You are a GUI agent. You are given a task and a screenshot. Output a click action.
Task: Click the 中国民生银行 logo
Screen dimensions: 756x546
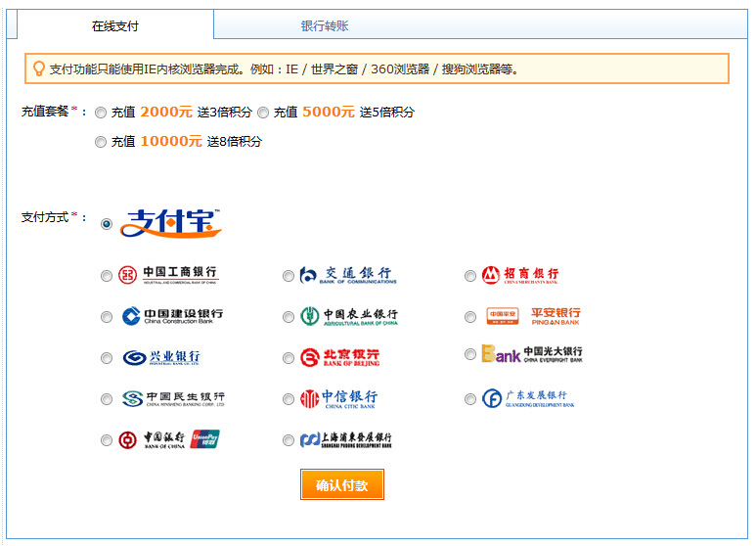pos(173,399)
